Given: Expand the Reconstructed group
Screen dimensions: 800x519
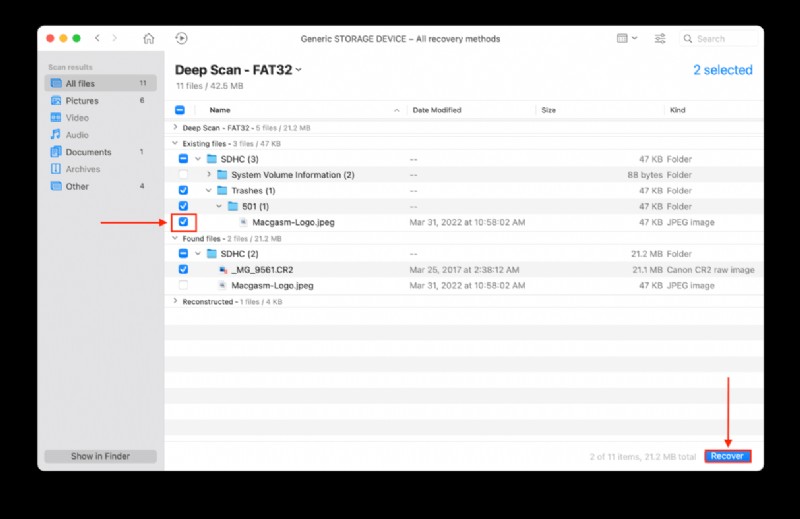Looking at the screenshot, I should point(175,301).
